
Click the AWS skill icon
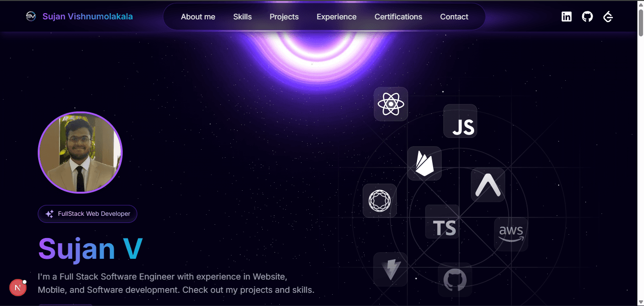511,234
